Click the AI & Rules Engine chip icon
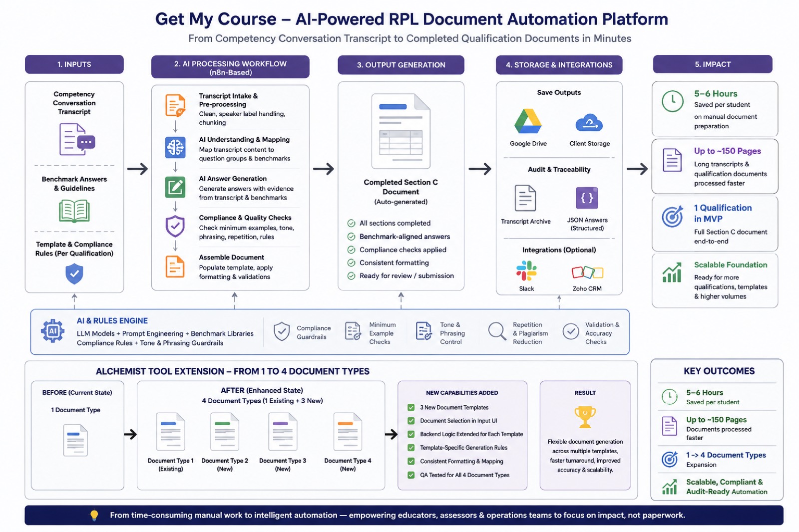 52,331
